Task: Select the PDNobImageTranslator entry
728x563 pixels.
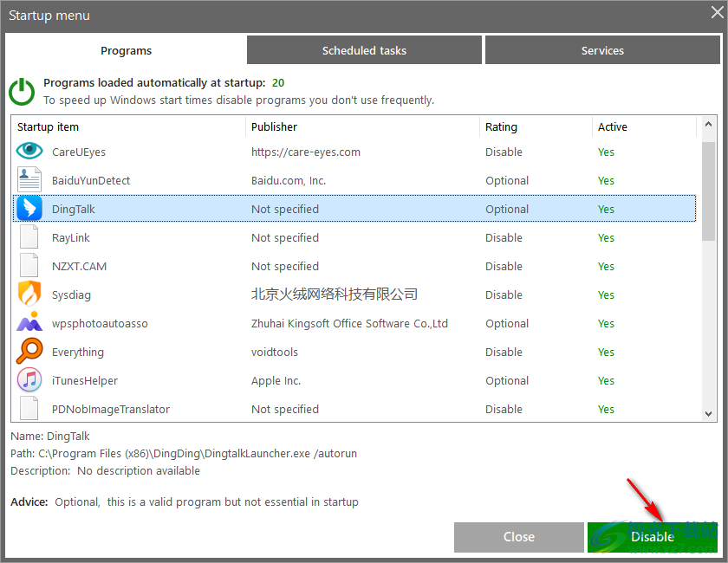Action: (111, 410)
